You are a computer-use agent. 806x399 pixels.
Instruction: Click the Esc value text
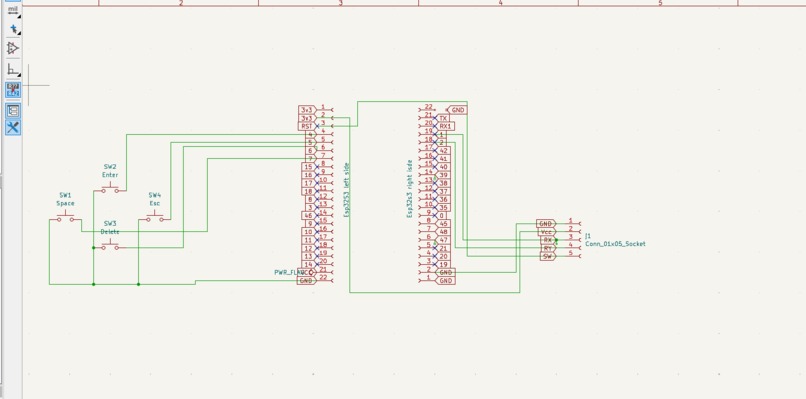click(155, 204)
